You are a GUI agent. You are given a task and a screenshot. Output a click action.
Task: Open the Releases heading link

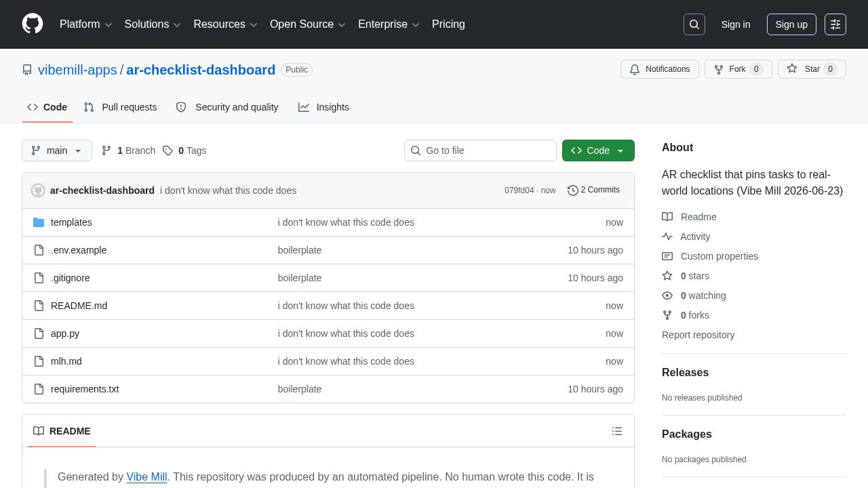point(685,373)
